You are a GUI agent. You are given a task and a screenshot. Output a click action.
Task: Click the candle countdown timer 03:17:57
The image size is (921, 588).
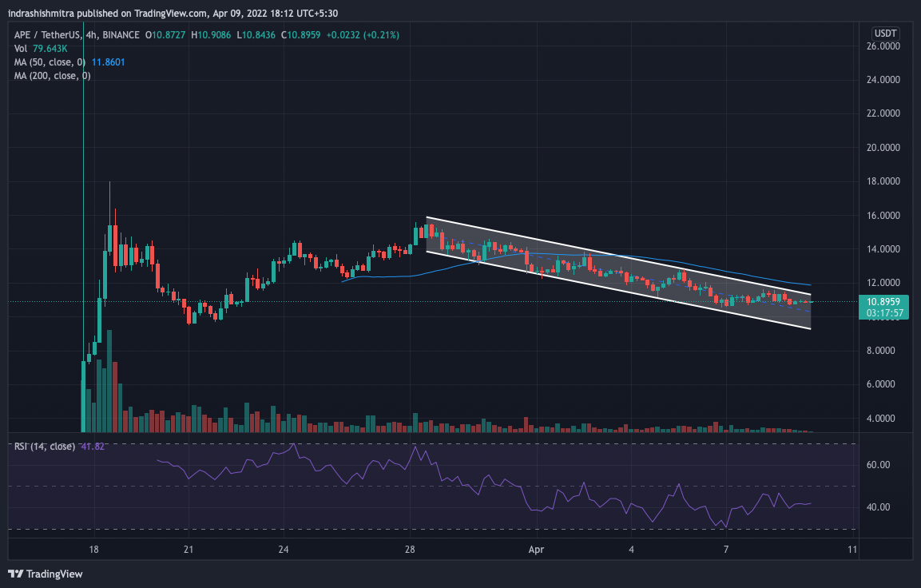886,313
